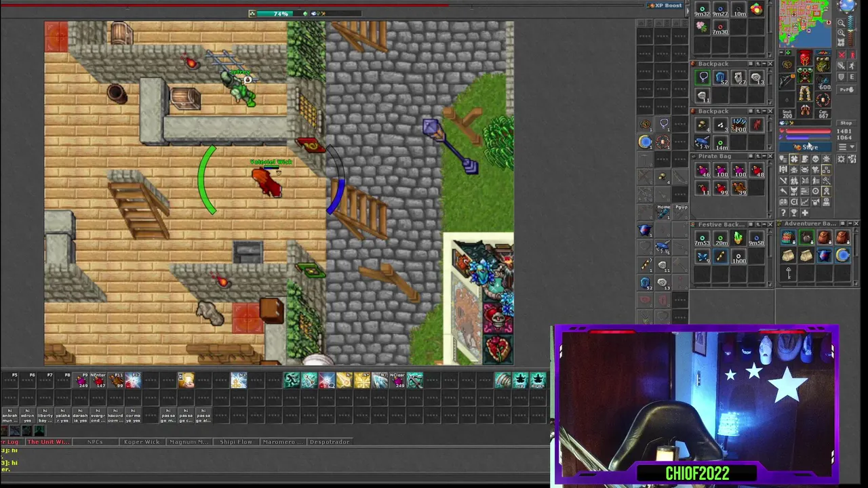Screen dimensions: 868x488
Task: Click the line chart analytics icon
Action: tap(805, 202)
